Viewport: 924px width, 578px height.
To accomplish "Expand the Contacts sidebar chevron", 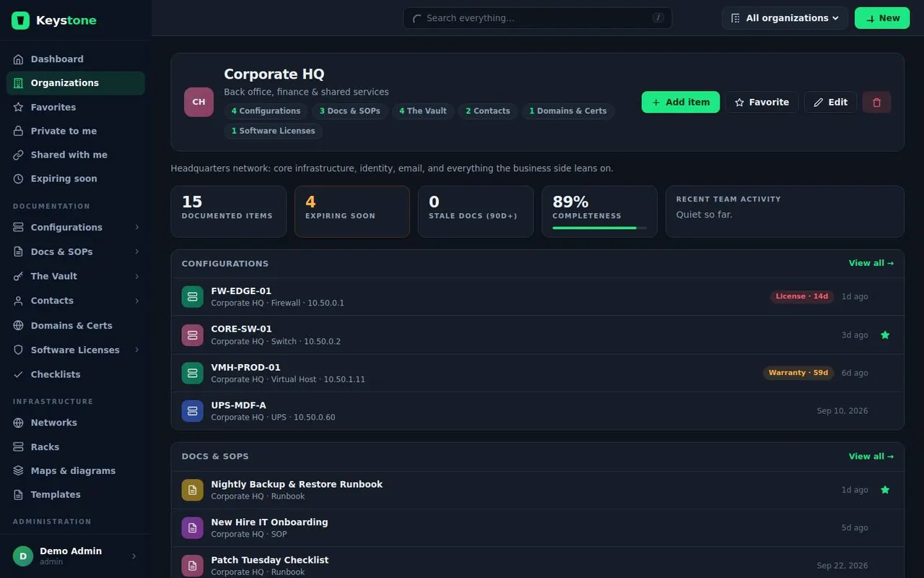I will pyautogui.click(x=137, y=301).
